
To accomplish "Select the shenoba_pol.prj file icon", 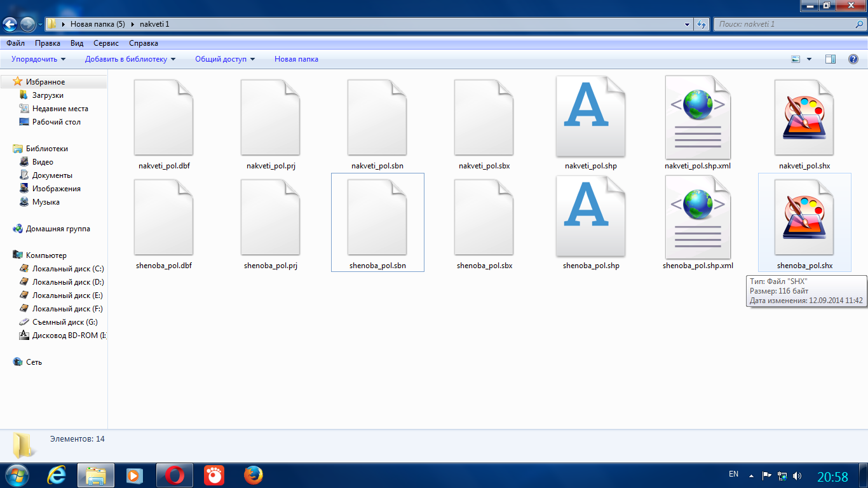I will (271, 217).
